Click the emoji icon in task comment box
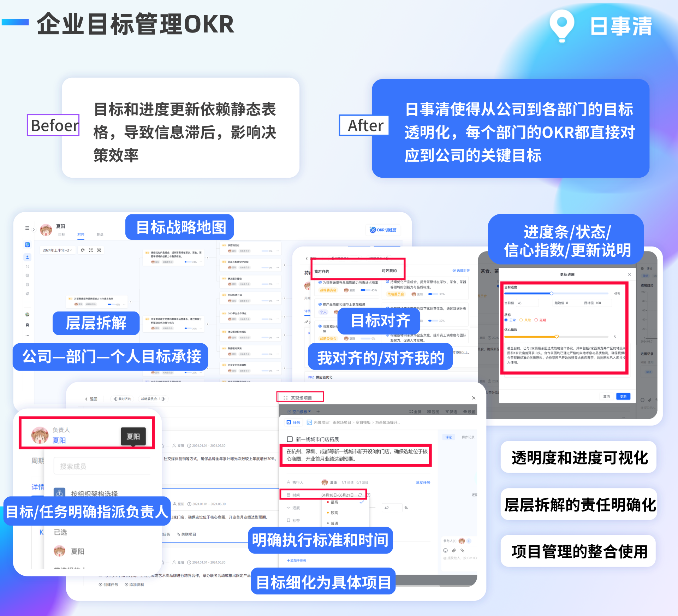678x616 pixels. pos(445,551)
